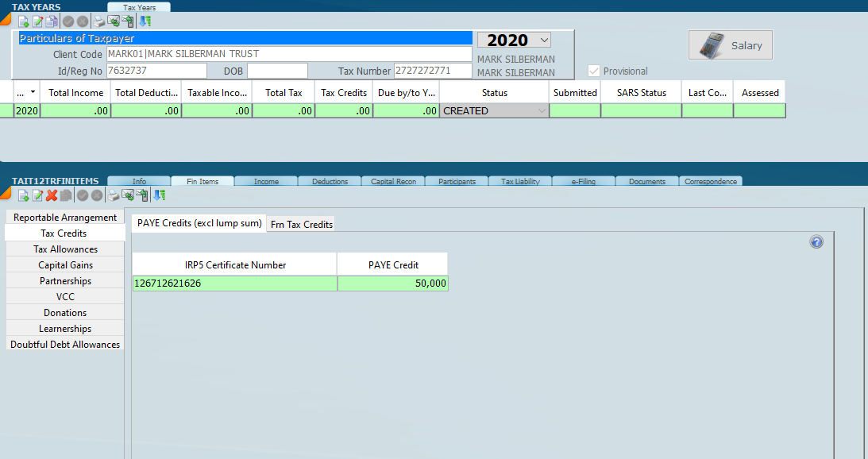
Task: Select the IRP5 certificate number 126712621626 cell
Action: pos(234,283)
